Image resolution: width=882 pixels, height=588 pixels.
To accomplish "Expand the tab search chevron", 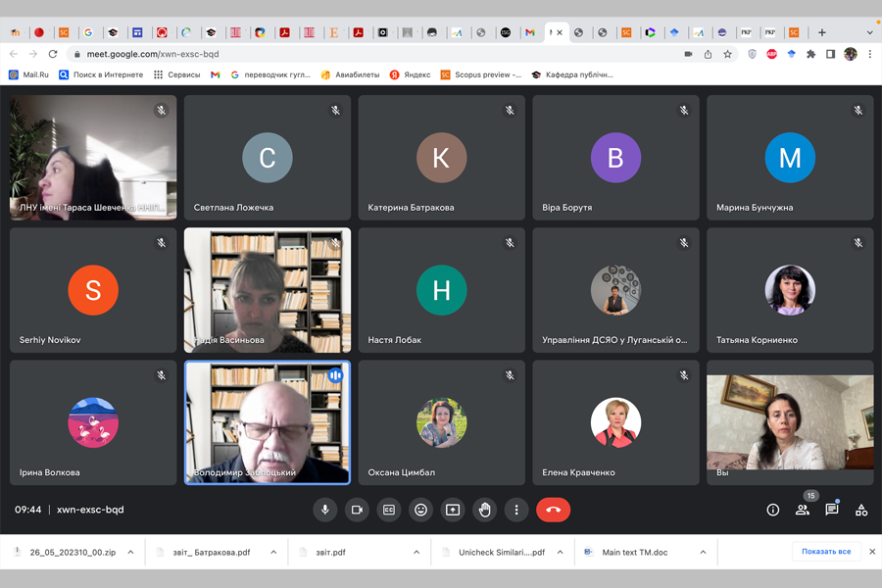I will pyautogui.click(x=869, y=32).
